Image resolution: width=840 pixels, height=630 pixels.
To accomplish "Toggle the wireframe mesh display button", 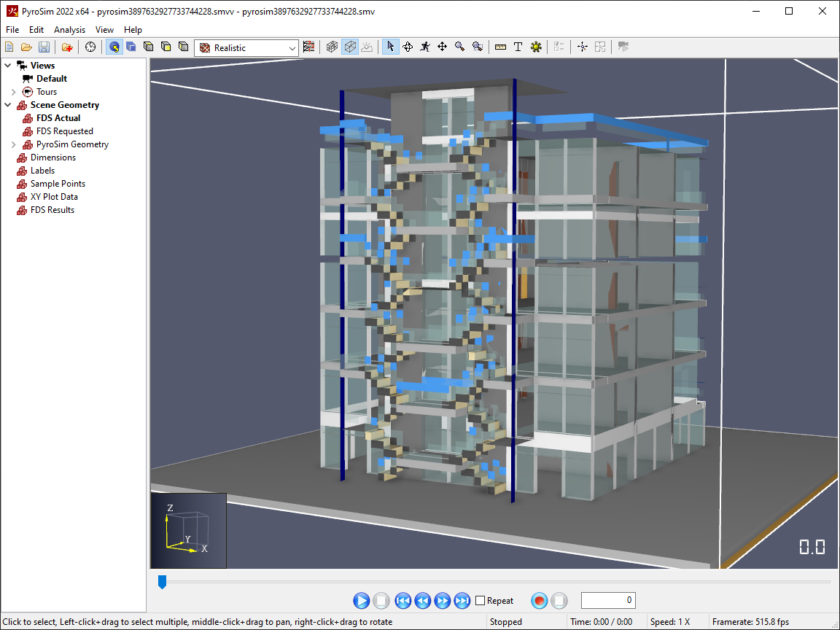I will click(x=332, y=47).
